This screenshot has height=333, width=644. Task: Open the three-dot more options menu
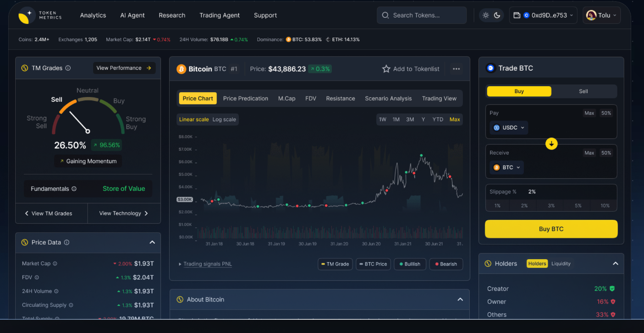point(456,69)
